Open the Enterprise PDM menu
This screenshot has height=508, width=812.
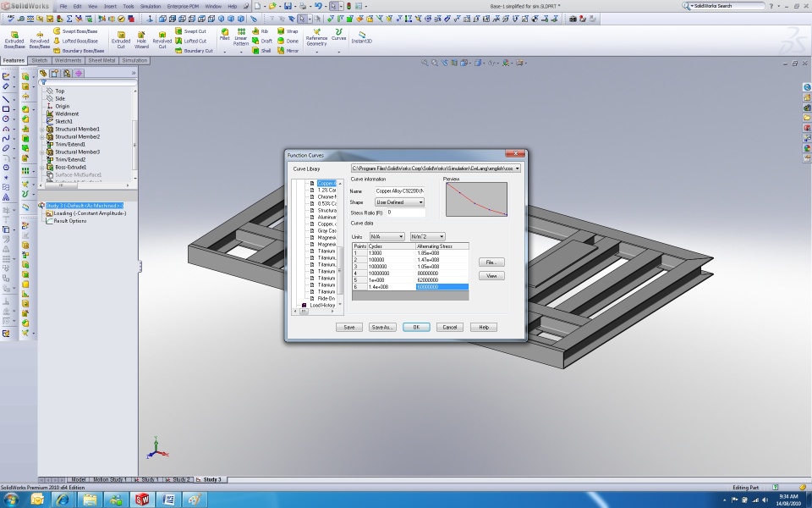(183, 6)
